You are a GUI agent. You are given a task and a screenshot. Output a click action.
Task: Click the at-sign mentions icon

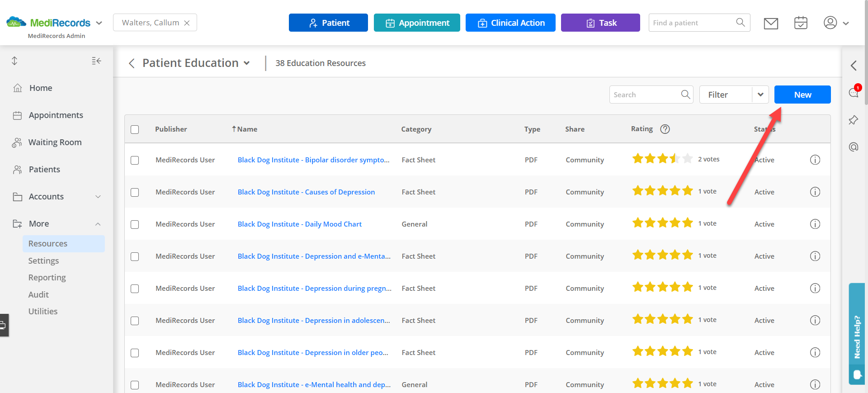(x=854, y=147)
